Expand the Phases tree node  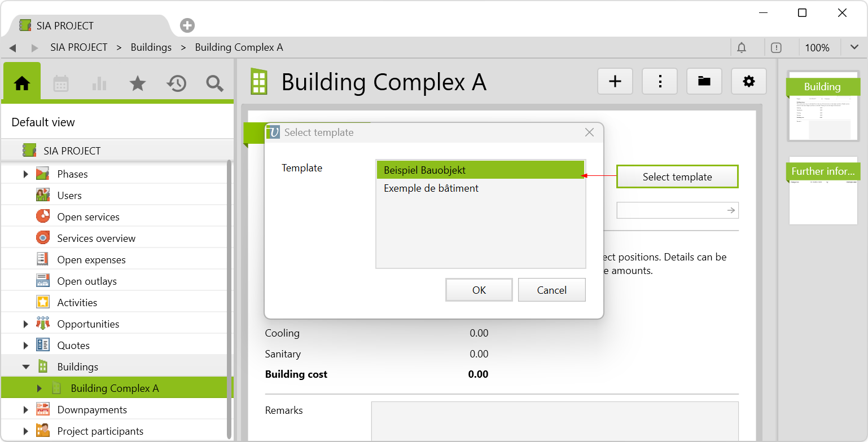coord(25,174)
